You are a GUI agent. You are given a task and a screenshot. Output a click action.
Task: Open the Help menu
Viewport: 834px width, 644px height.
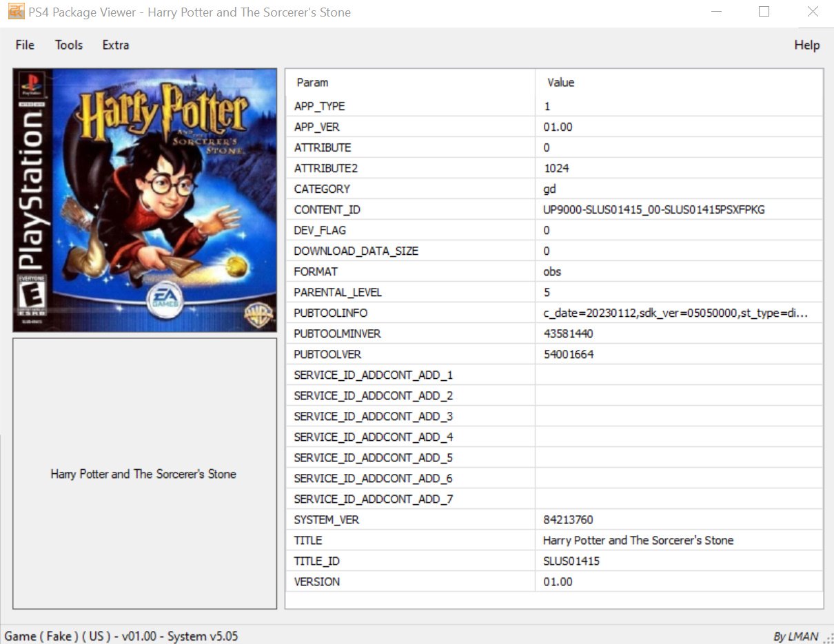[806, 45]
